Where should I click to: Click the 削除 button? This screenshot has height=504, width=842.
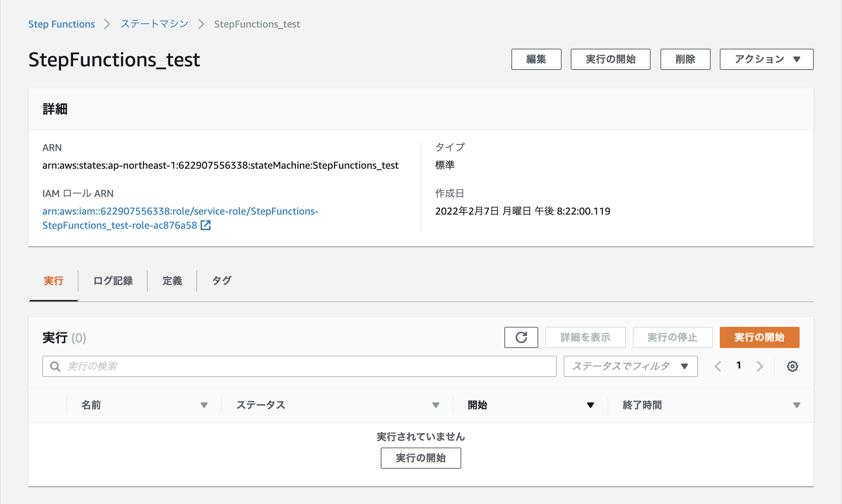point(685,59)
